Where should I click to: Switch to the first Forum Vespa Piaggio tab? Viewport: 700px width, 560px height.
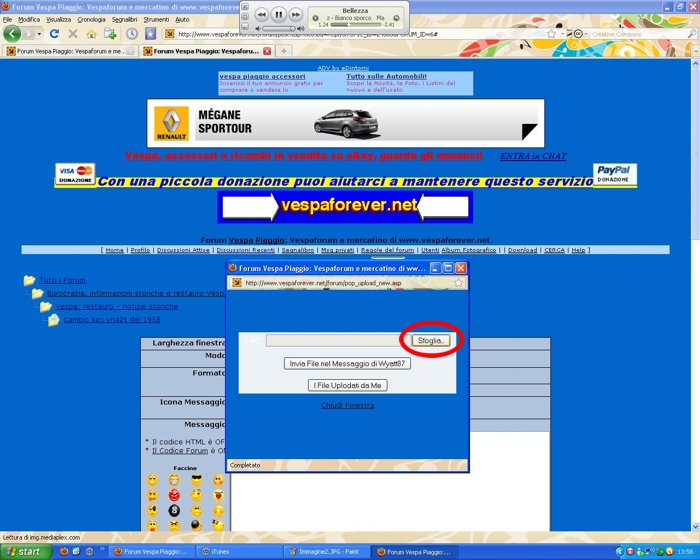[70, 51]
